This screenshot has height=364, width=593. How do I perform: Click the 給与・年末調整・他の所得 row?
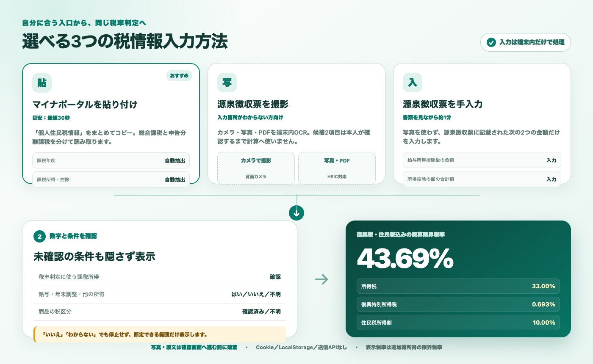point(160,294)
